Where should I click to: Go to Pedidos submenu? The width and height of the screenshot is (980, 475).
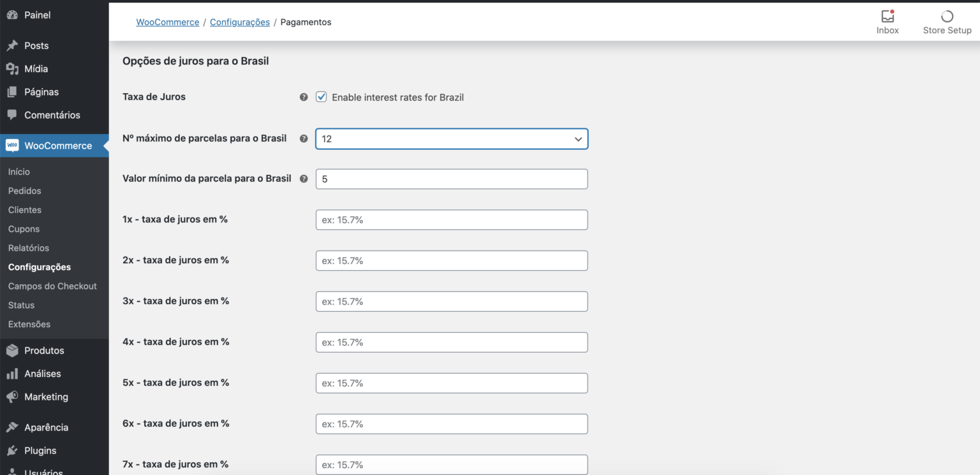[x=25, y=191]
